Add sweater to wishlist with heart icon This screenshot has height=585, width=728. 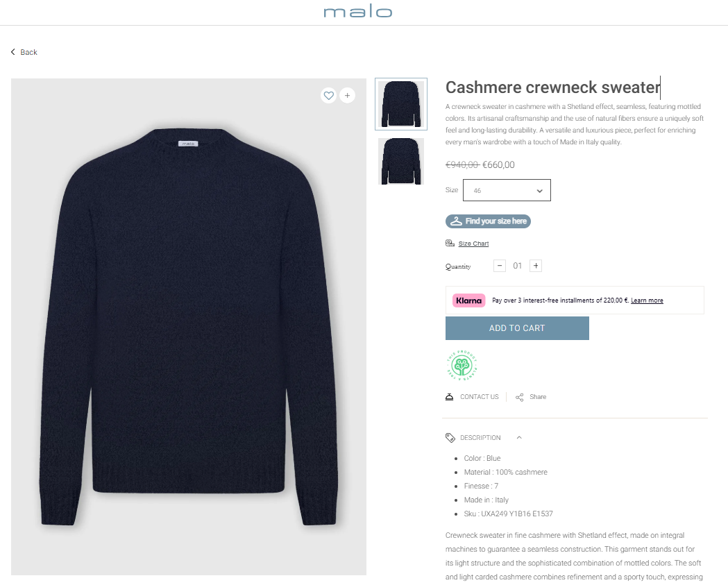pyautogui.click(x=329, y=96)
